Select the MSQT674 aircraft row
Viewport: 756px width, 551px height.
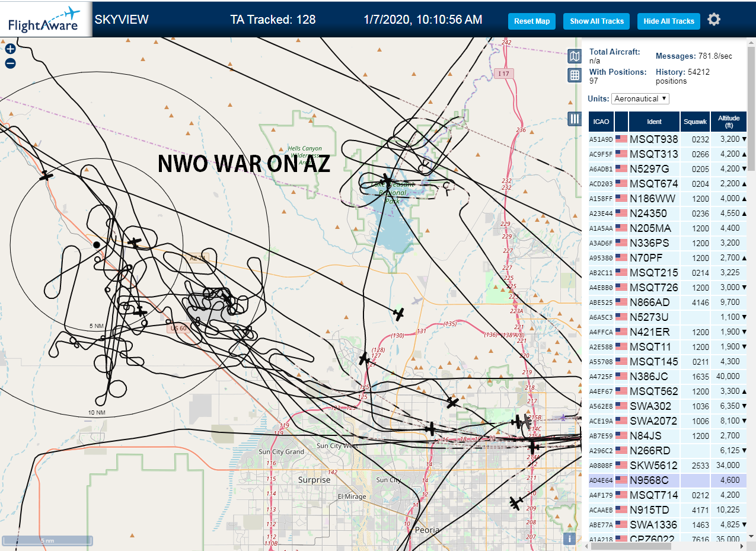[668, 184]
